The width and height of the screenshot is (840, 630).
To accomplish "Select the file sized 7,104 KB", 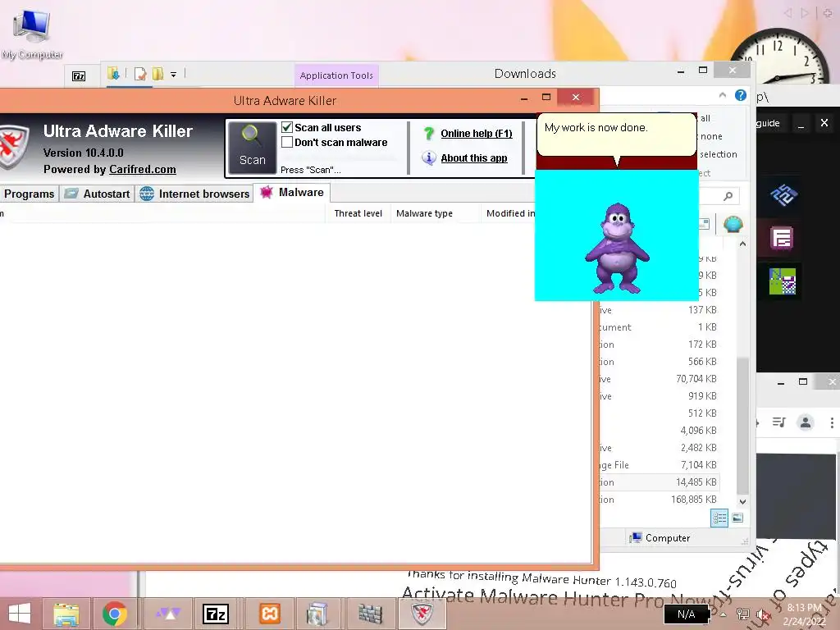I will [659, 465].
